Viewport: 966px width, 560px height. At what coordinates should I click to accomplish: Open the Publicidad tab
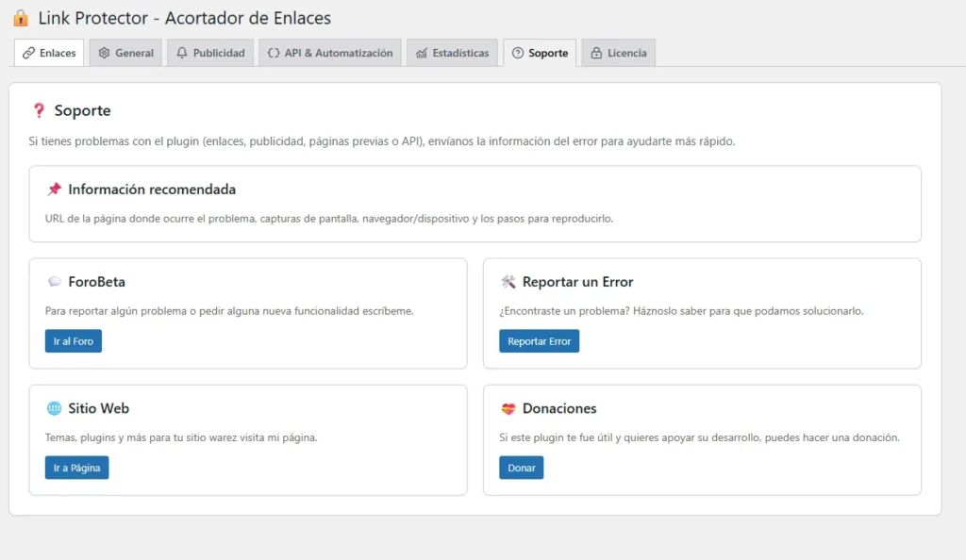coord(210,53)
